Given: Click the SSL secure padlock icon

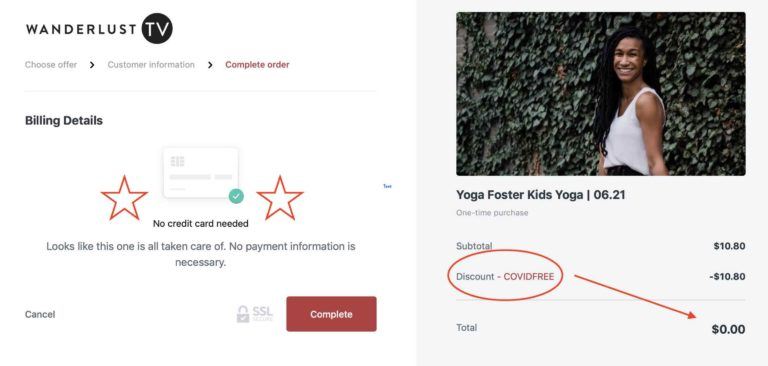Looking at the screenshot, I should pos(243,314).
